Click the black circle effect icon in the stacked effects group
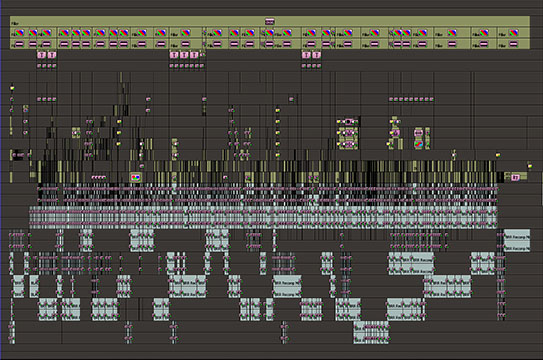 348,122
